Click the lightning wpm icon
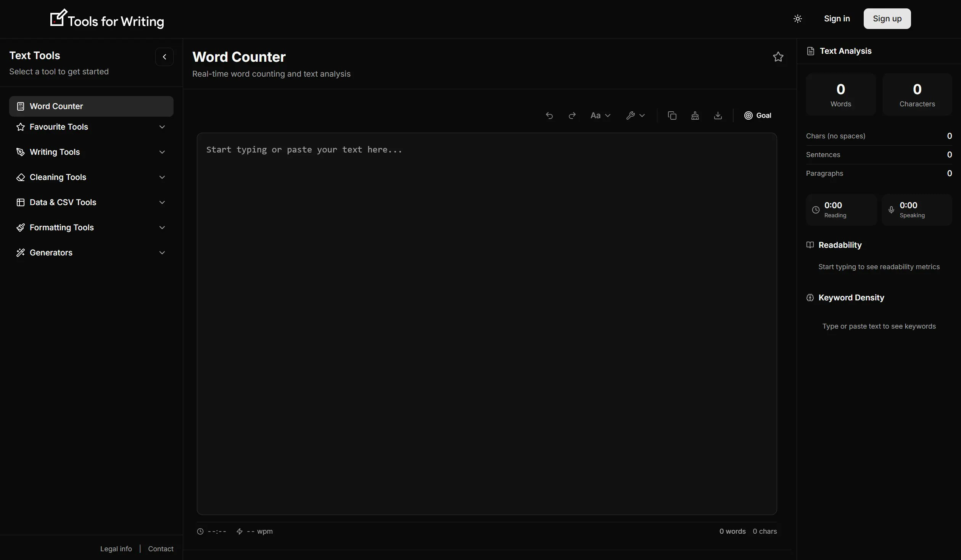The image size is (961, 560). click(x=240, y=531)
